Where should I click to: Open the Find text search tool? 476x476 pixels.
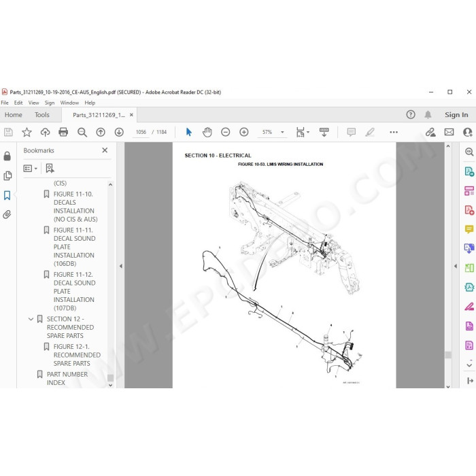(82, 132)
